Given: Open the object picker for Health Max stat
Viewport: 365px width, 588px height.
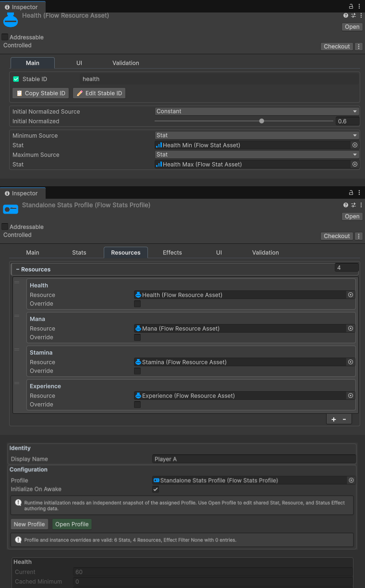Looking at the screenshot, I should 355,164.
